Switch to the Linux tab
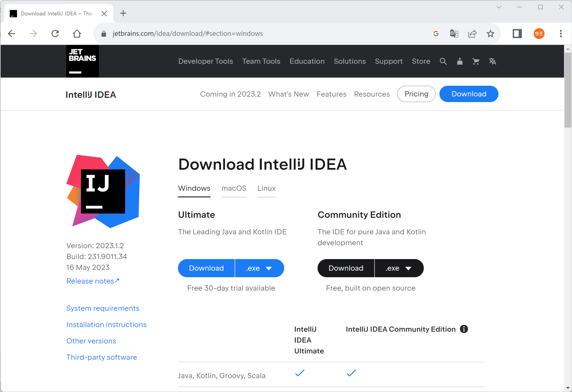572x392 pixels. [266, 188]
